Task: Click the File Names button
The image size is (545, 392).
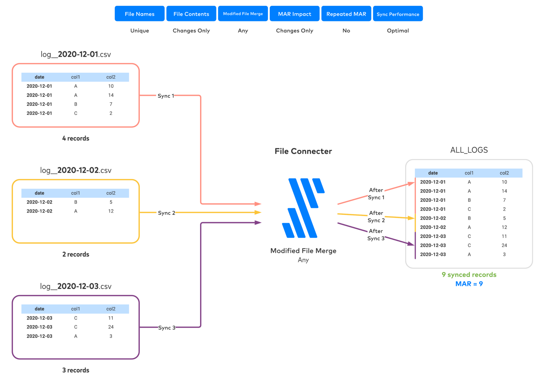Action: point(139,14)
